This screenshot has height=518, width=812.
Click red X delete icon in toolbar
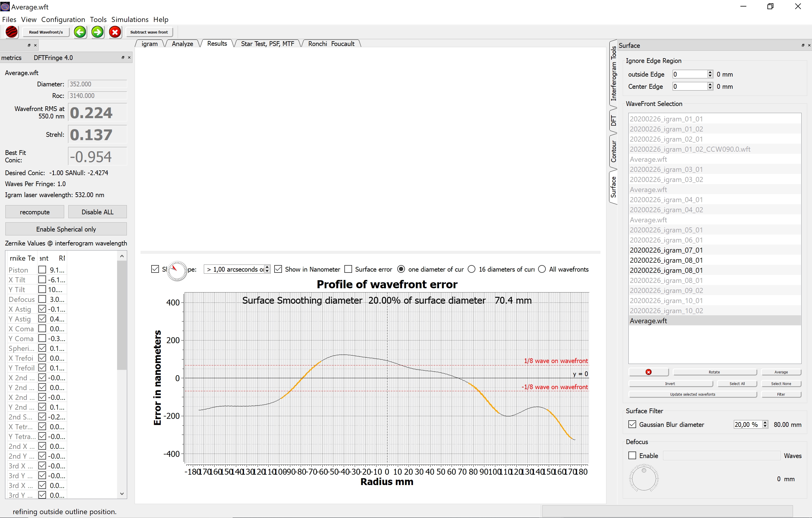pos(115,32)
